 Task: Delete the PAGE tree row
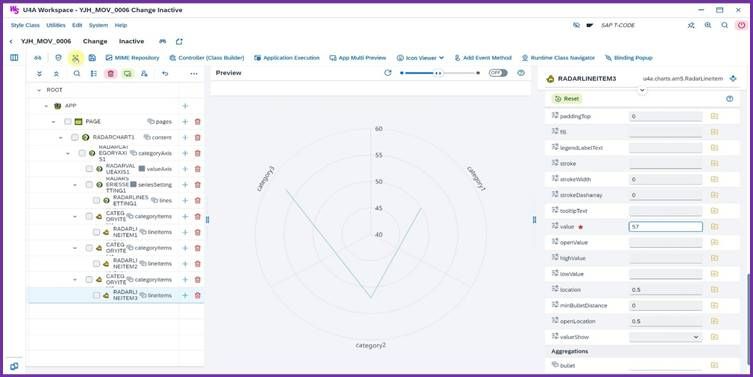[197, 122]
